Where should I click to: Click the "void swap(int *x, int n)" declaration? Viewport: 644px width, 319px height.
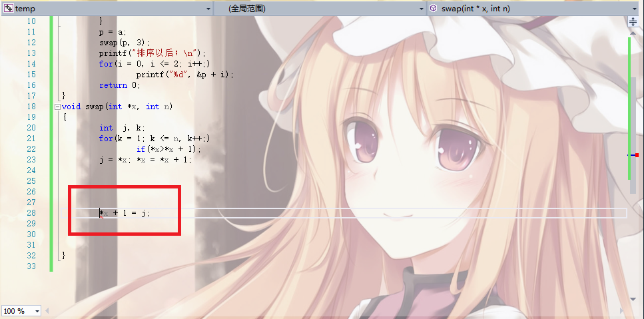[x=117, y=107]
